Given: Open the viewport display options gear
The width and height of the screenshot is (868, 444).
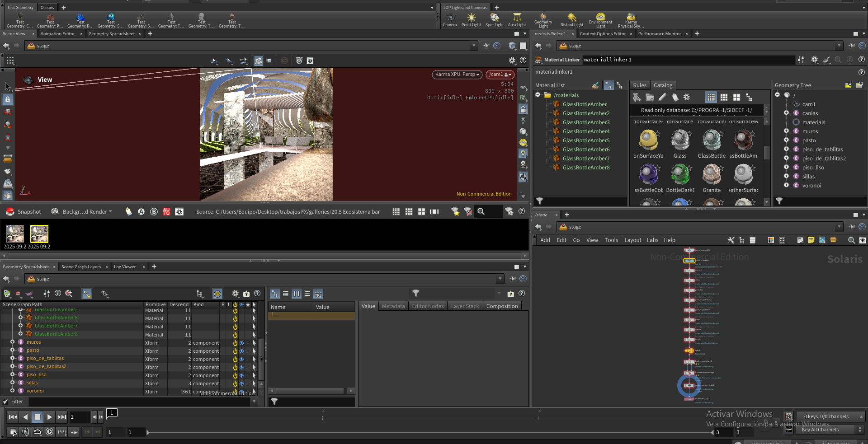Looking at the screenshot, I should coord(512,61).
